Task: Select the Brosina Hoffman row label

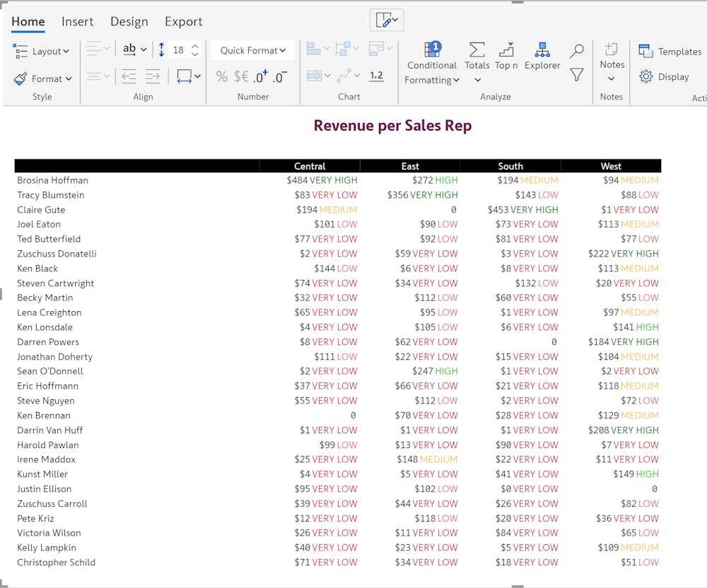Action: pyautogui.click(x=52, y=180)
